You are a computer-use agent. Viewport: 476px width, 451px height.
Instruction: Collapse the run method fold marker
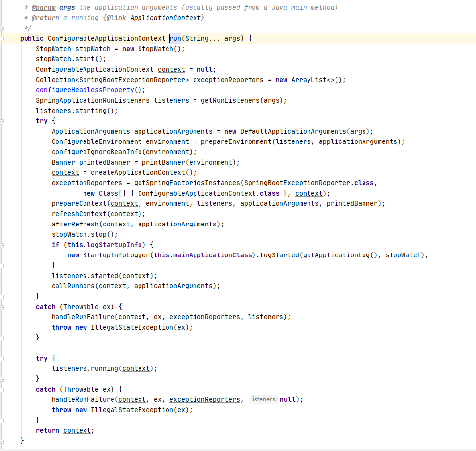[x=2, y=38]
